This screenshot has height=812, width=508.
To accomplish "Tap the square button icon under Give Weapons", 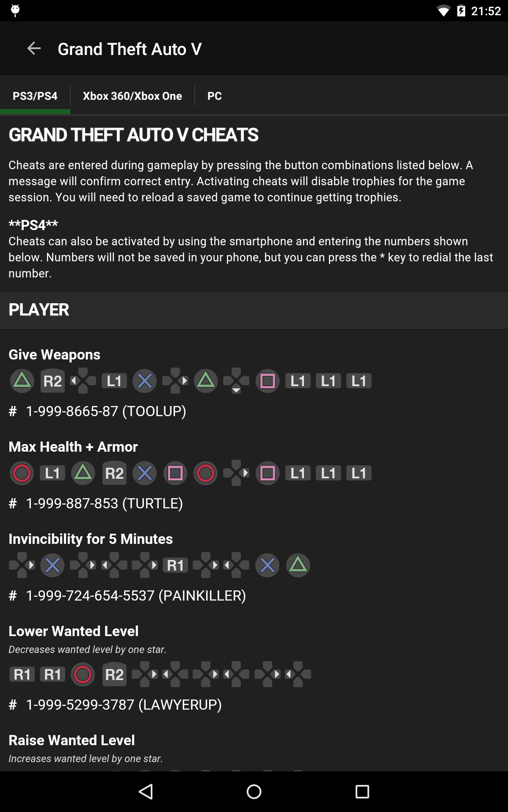I will click(268, 381).
